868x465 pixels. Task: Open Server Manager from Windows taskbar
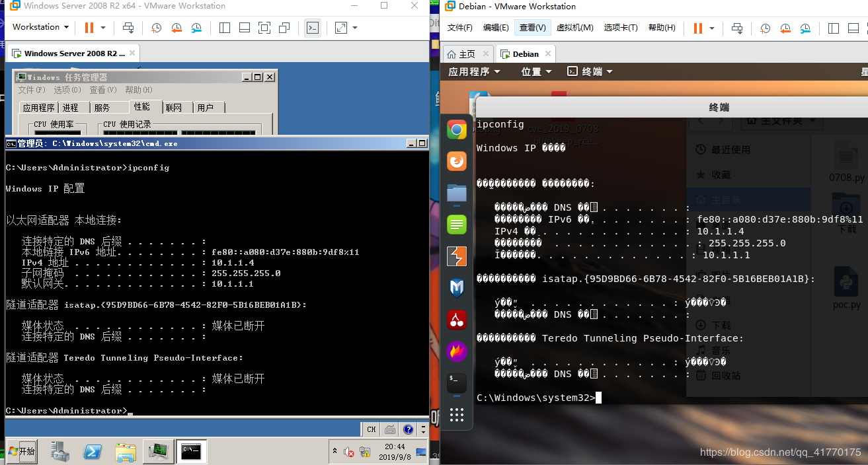pyautogui.click(x=60, y=451)
